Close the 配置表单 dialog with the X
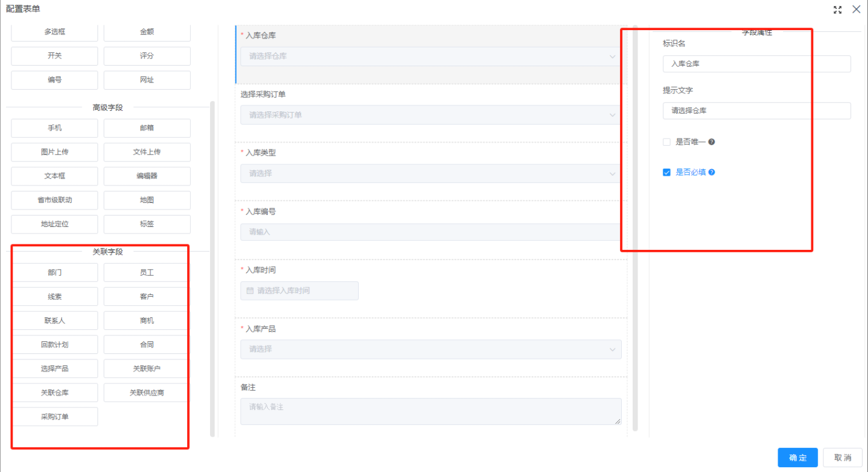Image resolution: width=868 pixels, height=472 pixels. [857, 9]
